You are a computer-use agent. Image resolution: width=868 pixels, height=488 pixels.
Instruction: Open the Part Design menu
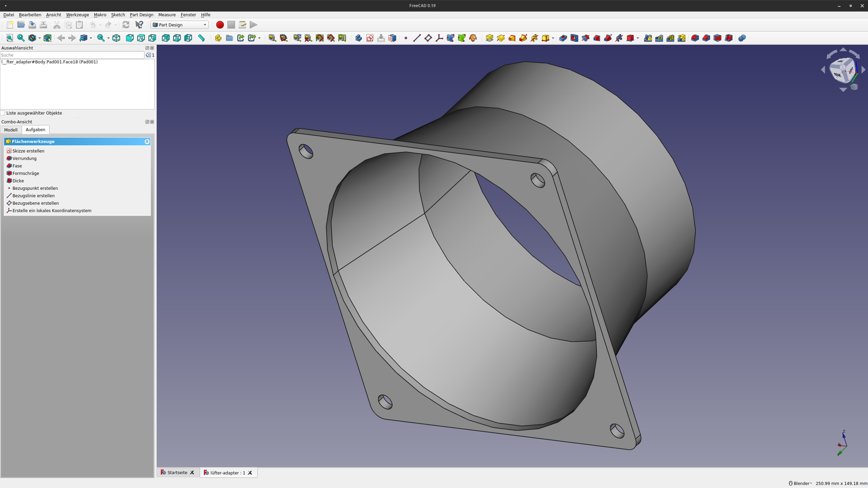click(x=141, y=15)
